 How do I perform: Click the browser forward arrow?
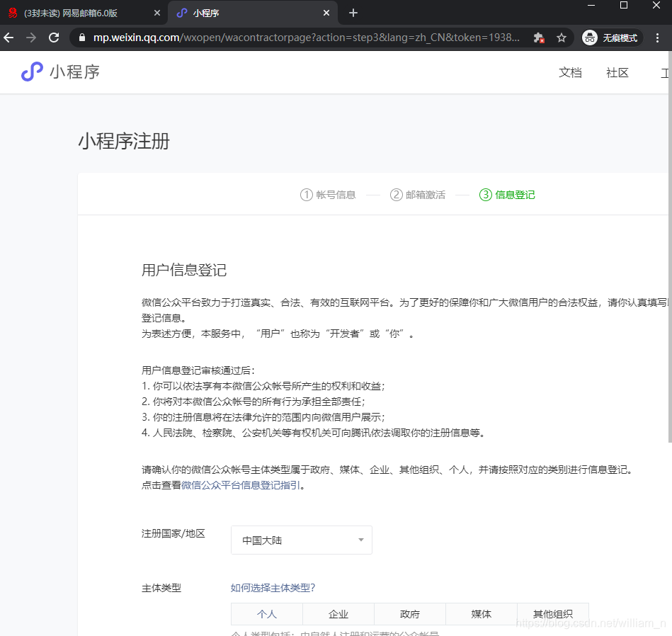31,38
